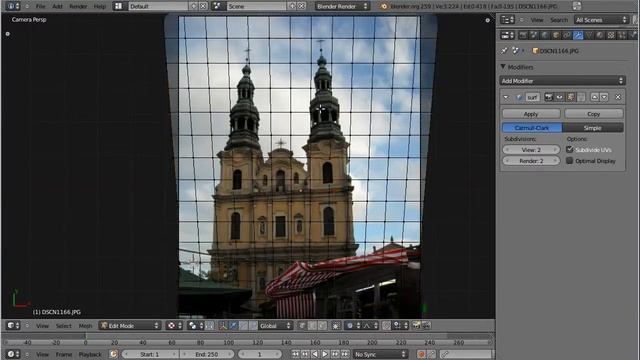The width and height of the screenshot is (640, 360).
Task: Click the Start frame field
Action: [149, 354]
